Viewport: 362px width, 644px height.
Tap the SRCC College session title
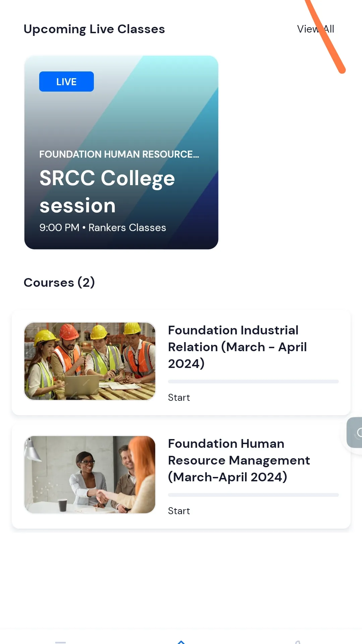click(107, 191)
